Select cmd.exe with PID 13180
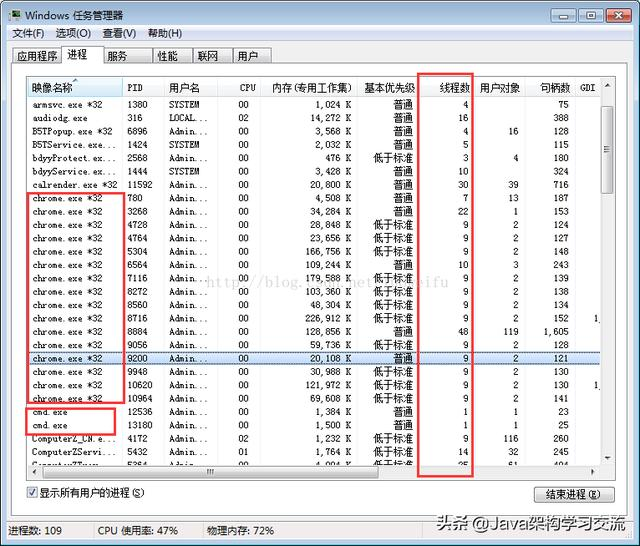 tap(314, 425)
